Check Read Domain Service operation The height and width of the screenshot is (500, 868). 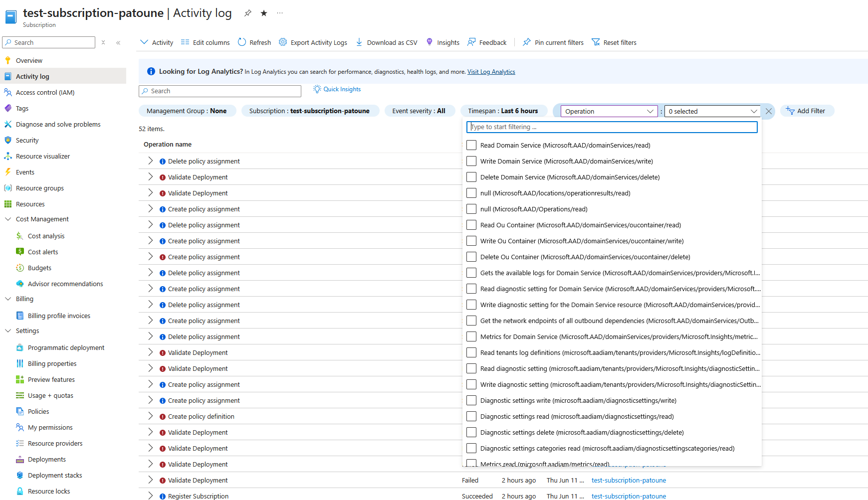point(471,145)
